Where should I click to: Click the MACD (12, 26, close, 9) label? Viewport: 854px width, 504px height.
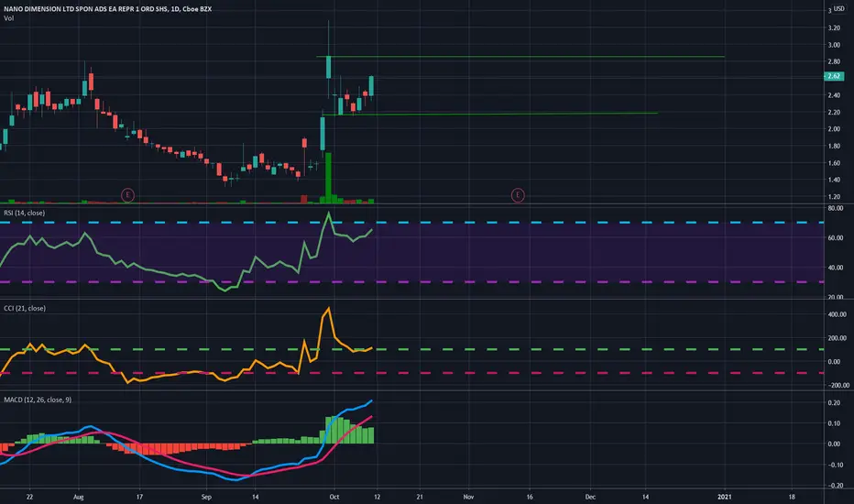[x=38, y=400]
